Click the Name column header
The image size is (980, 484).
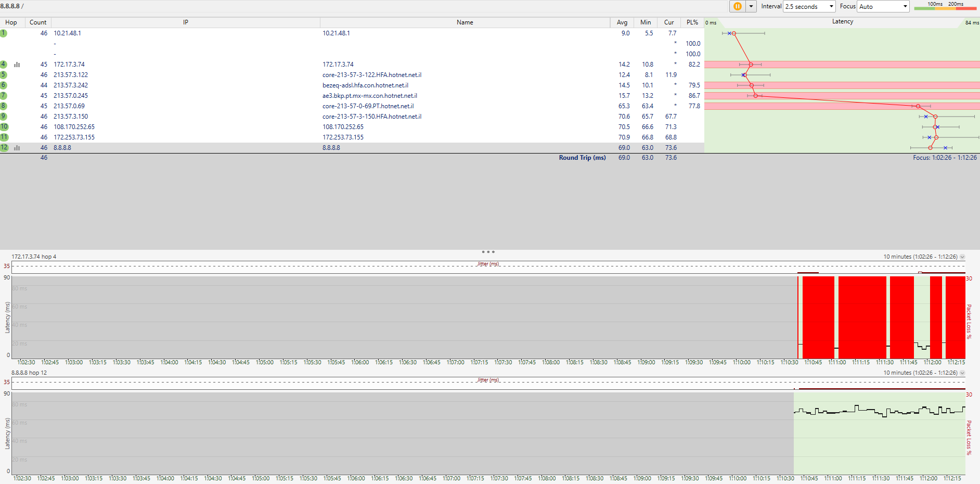[x=465, y=22]
